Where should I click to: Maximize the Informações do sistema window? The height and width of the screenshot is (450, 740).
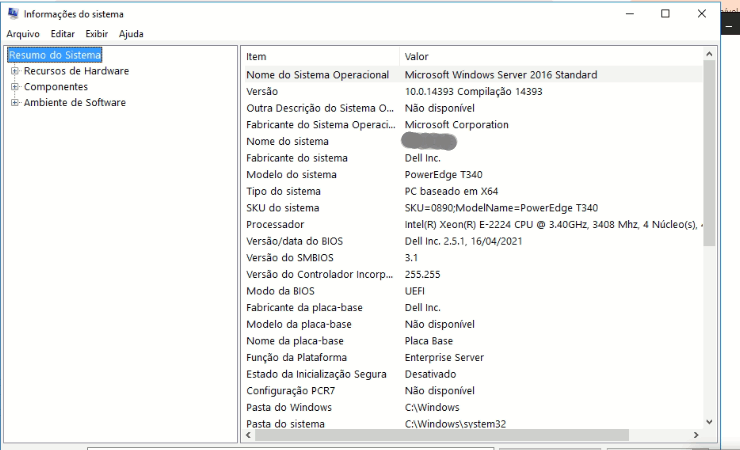click(x=665, y=14)
